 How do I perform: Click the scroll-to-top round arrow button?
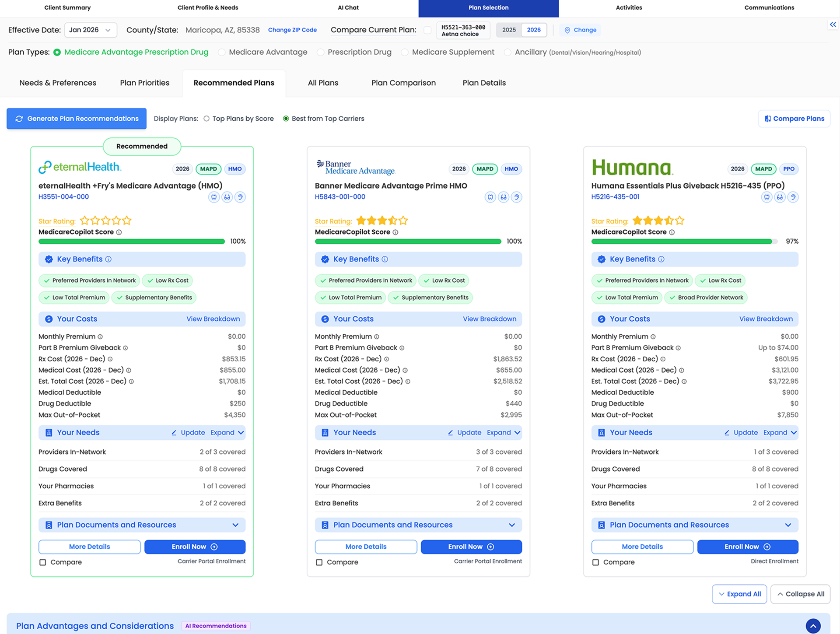pos(813,626)
